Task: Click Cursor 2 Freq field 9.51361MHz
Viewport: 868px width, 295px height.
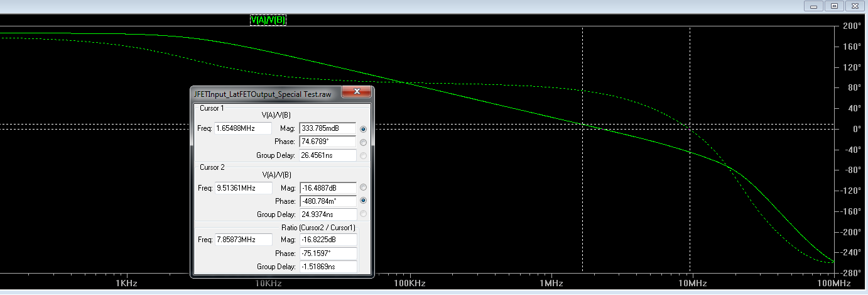Action: click(x=243, y=187)
